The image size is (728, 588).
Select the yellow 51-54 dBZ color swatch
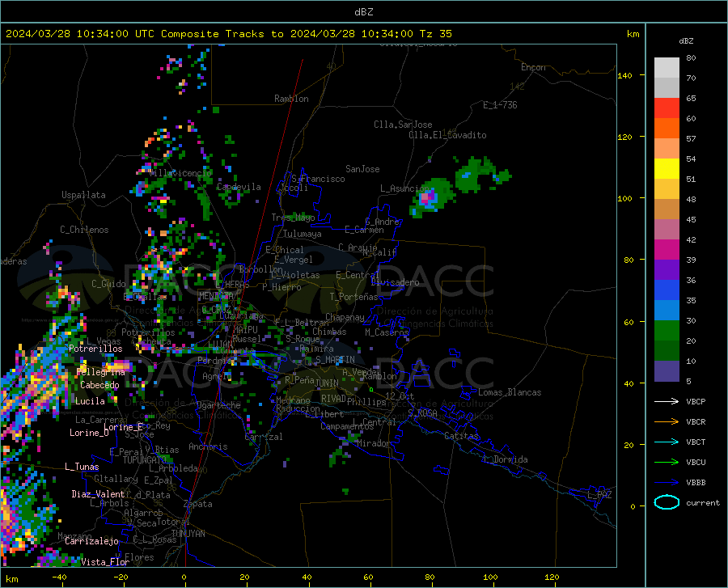coord(667,169)
